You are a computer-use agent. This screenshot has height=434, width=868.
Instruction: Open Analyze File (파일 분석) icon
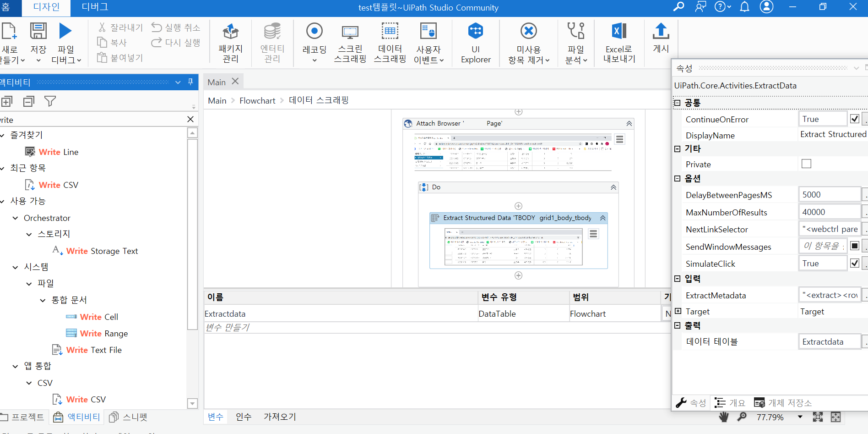(576, 31)
